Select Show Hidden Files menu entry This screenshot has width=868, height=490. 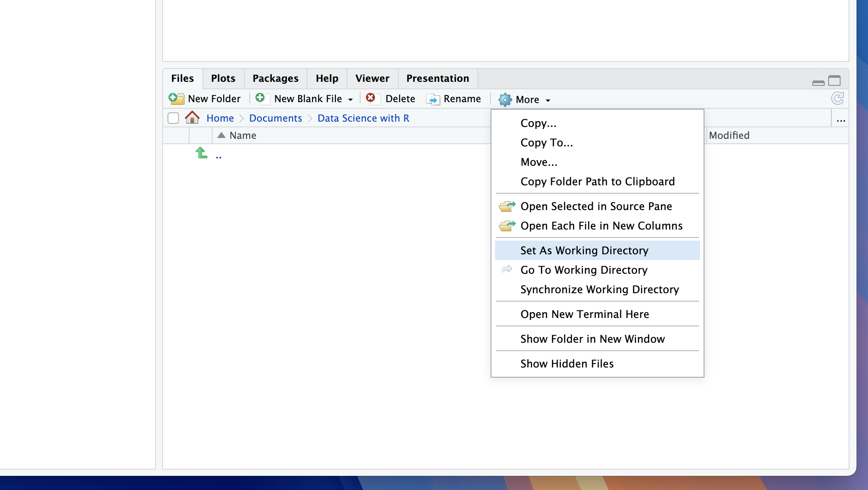tap(567, 364)
